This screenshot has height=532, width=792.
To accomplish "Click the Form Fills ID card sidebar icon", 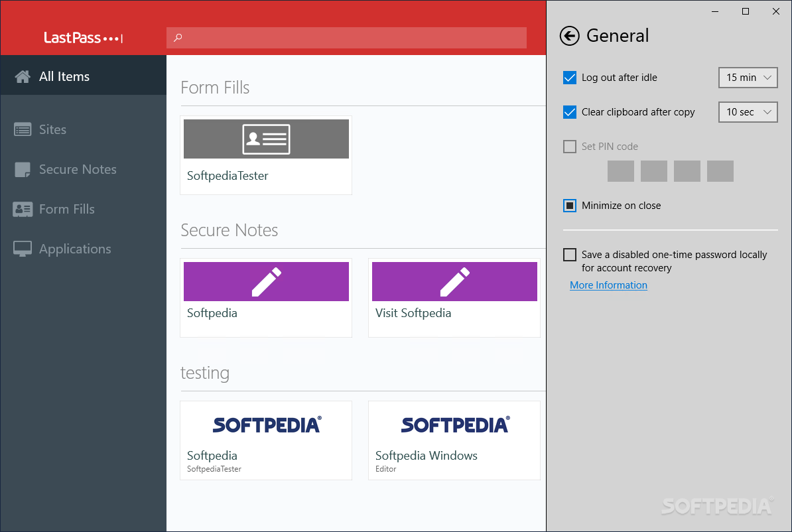I will (x=23, y=209).
